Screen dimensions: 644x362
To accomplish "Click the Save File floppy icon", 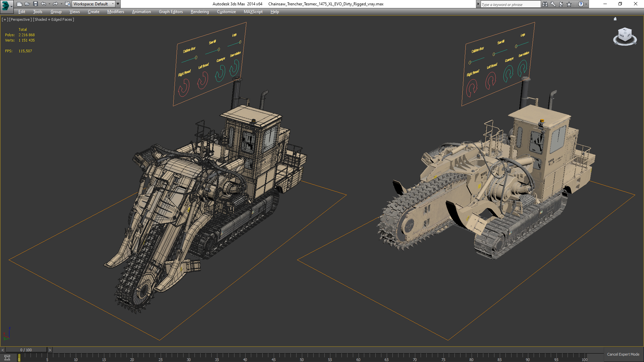I will pyautogui.click(x=35, y=4).
